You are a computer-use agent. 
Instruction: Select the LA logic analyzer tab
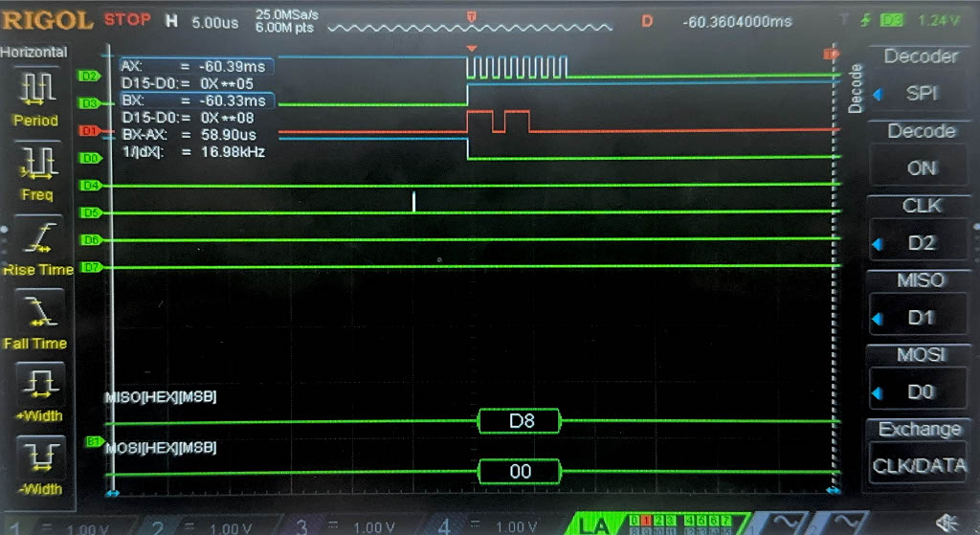[593, 525]
